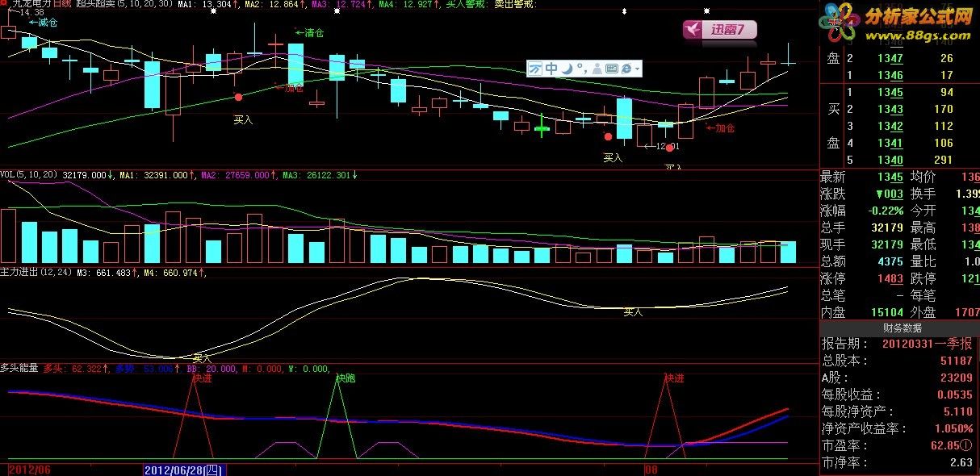Select the highlighted date 2012/06/28(四)
The image size is (980, 476).
coord(184,470)
